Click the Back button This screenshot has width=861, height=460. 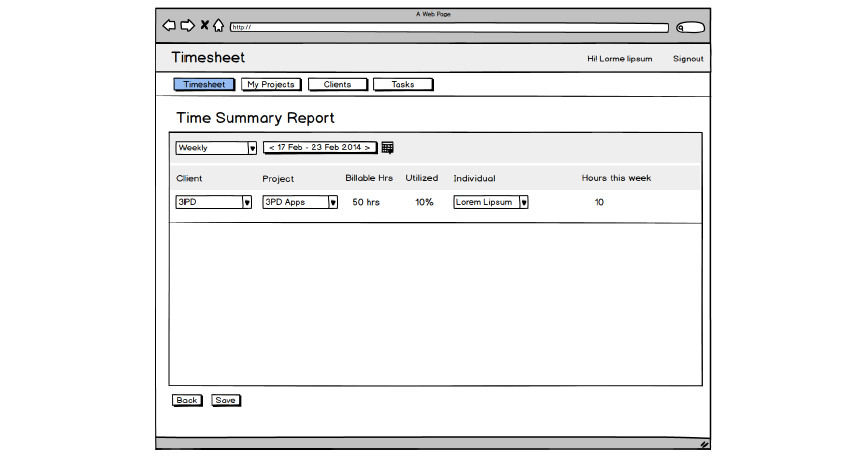pyautogui.click(x=186, y=400)
